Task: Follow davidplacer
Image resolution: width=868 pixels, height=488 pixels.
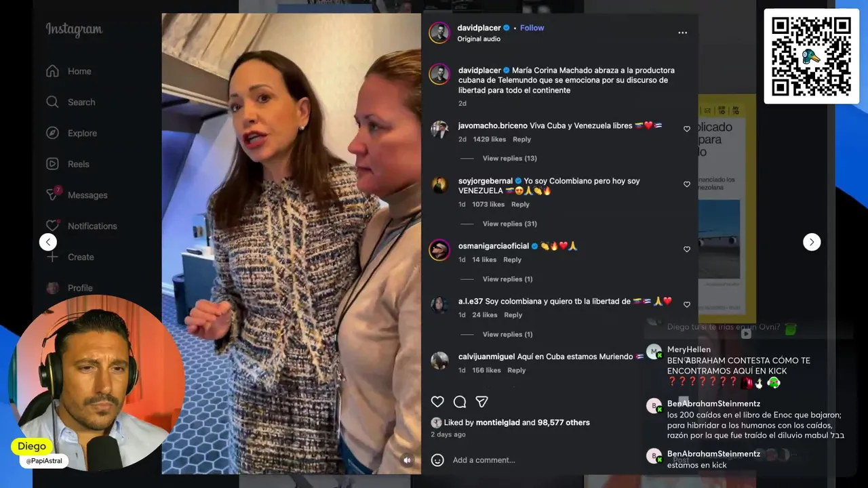Action: (532, 28)
